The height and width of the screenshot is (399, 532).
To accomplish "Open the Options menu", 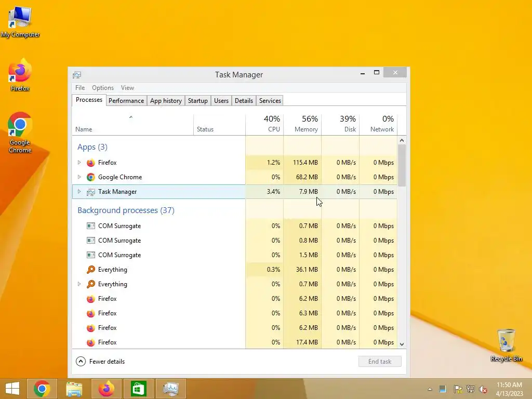I will click(x=103, y=88).
